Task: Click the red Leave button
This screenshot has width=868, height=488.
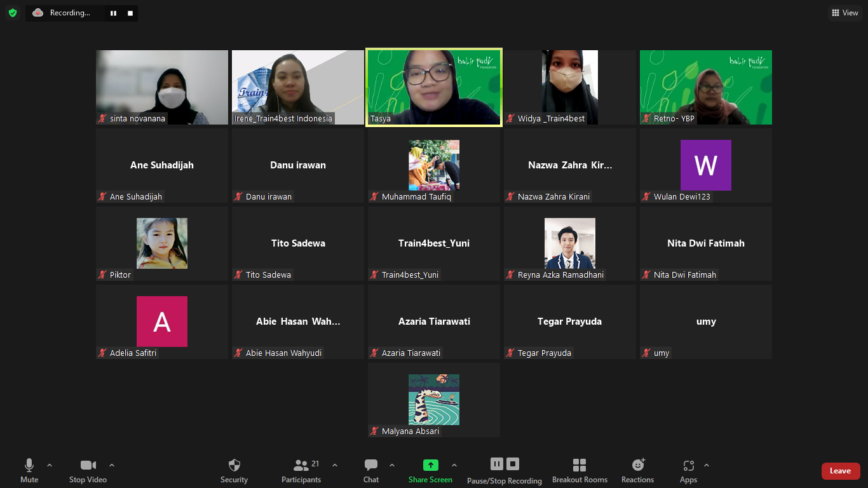Action: pos(840,471)
